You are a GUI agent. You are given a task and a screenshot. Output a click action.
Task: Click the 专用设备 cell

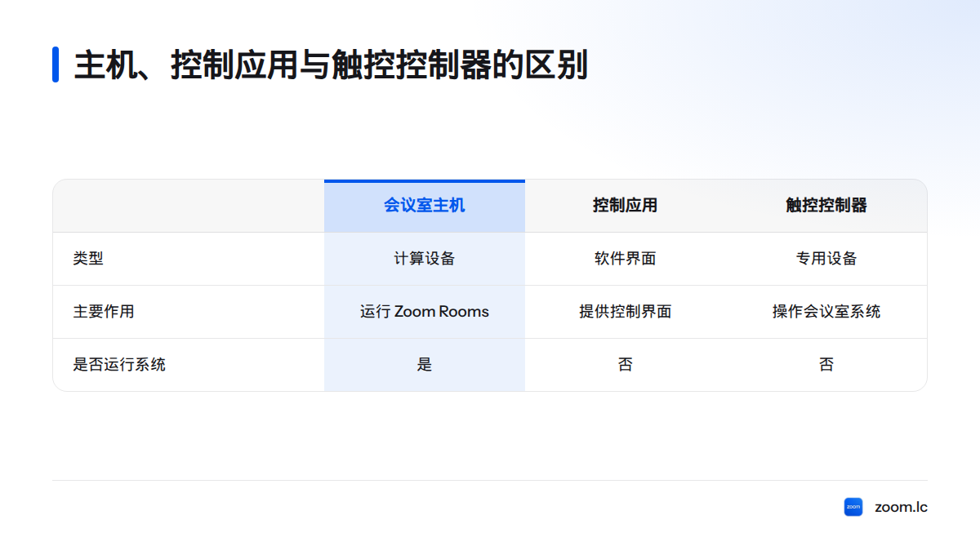click(826, 259)
